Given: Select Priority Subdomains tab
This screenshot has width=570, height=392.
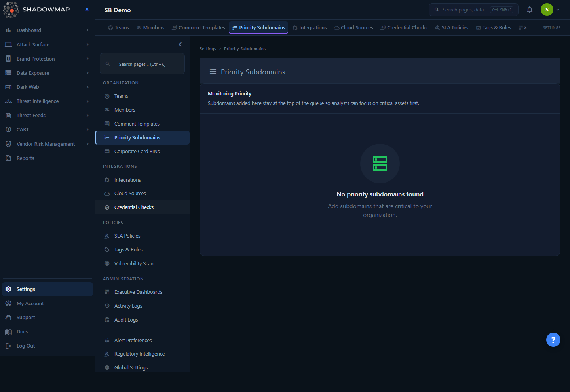Looking at the screenshot, I should 258,27.
